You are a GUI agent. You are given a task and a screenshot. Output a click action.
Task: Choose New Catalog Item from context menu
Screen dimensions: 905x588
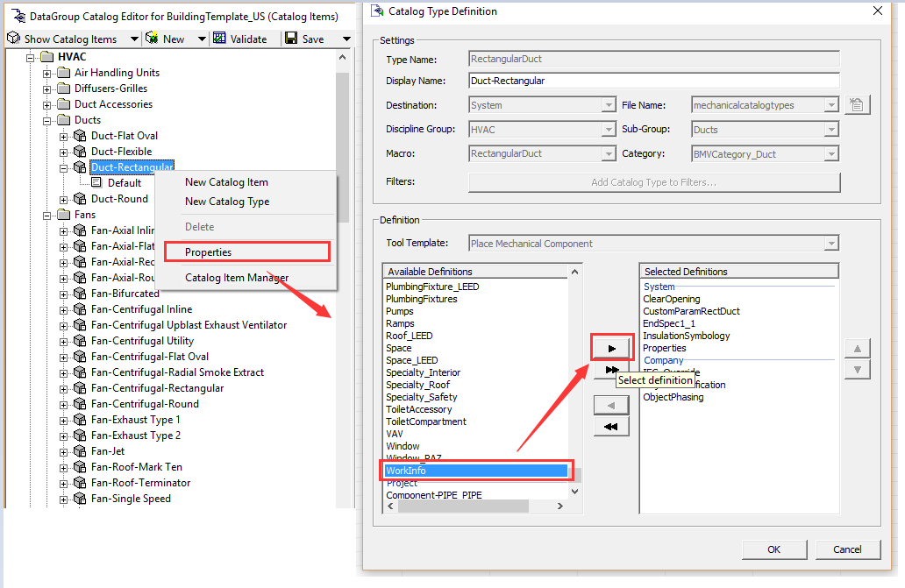point(226,182)
